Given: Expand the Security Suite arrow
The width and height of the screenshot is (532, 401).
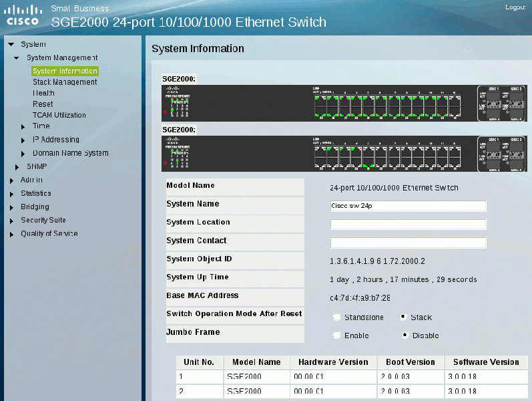Looking at the screenshot, I should coord(11,221).
